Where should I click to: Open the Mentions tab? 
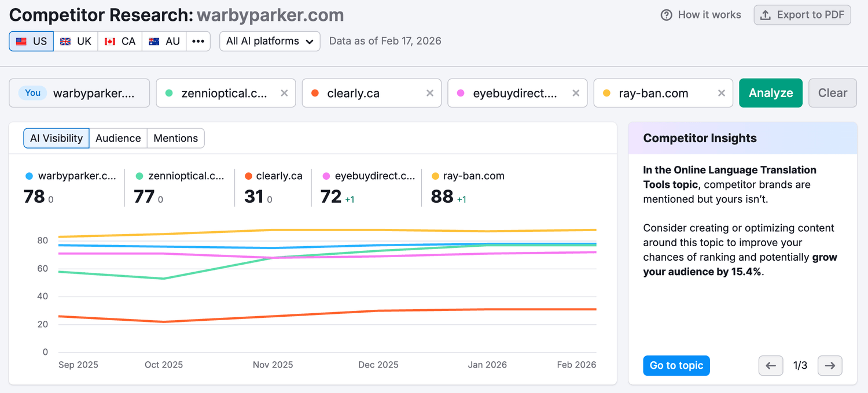[175, 138]
